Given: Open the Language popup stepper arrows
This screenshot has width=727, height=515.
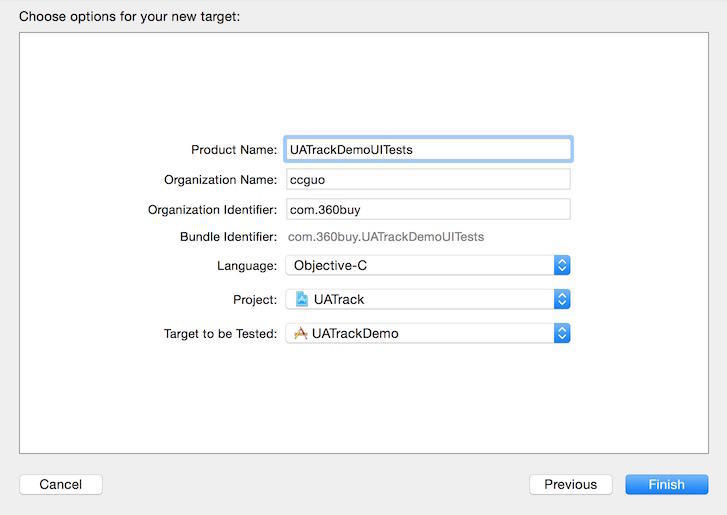Looking at the screenshot, I should click(x=562, y=265).
